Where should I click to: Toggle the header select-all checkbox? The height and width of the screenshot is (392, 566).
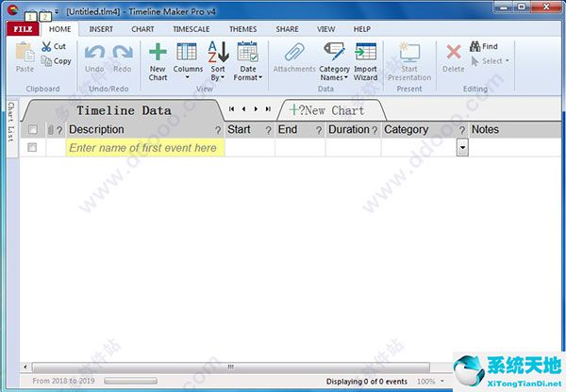[33, 130]
